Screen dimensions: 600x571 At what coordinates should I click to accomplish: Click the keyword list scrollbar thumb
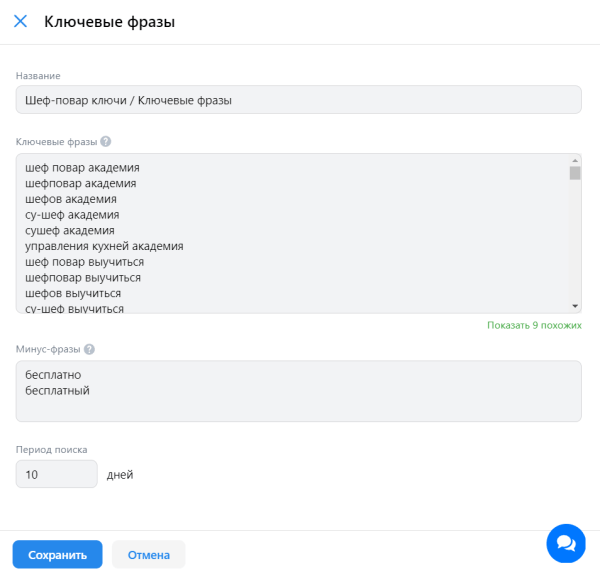pyautogui.click(x=575, y=173)
